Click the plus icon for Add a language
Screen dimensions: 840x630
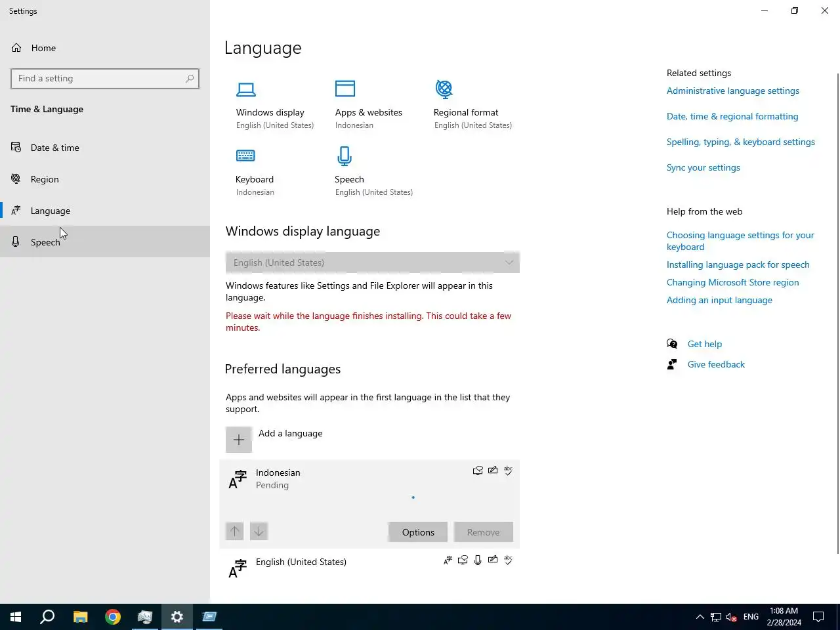[x=239, y=440]
